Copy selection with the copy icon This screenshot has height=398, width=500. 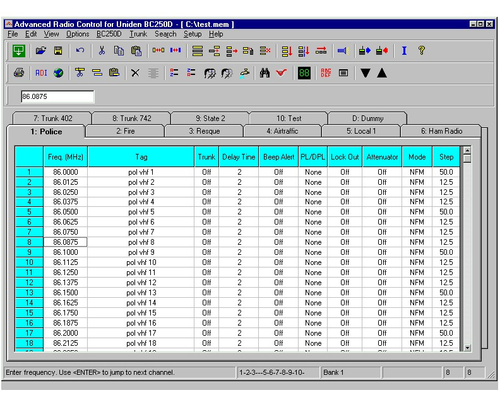pyautogui.click(x=119, y=51)
